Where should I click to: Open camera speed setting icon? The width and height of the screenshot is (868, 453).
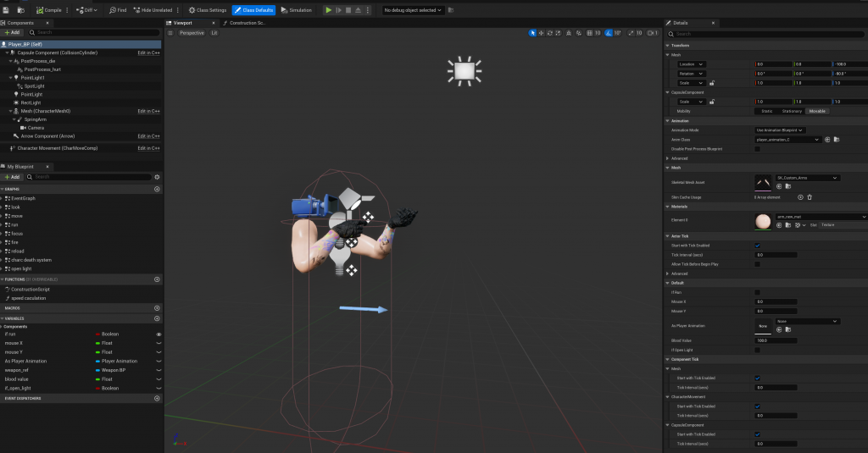[x=652, y=33]
